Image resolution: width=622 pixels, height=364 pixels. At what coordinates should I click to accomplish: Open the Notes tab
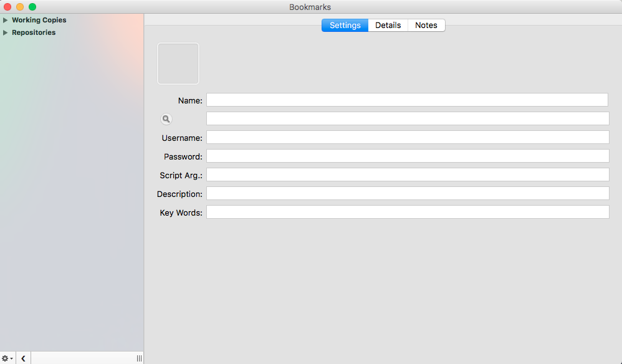(426, 26)
